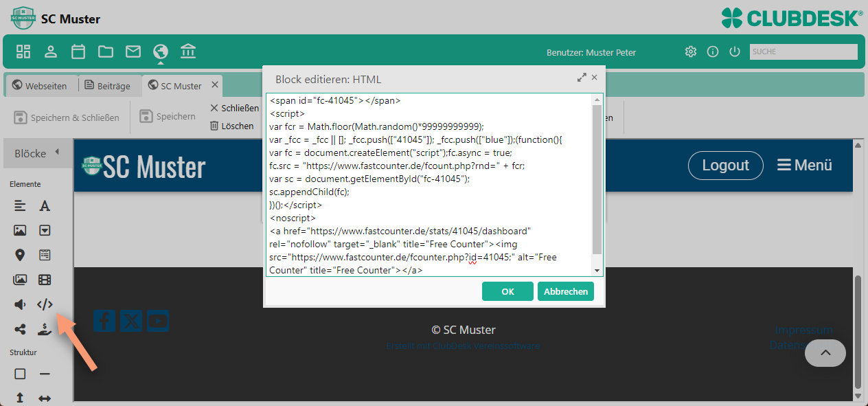Select the share social block element

20,329
